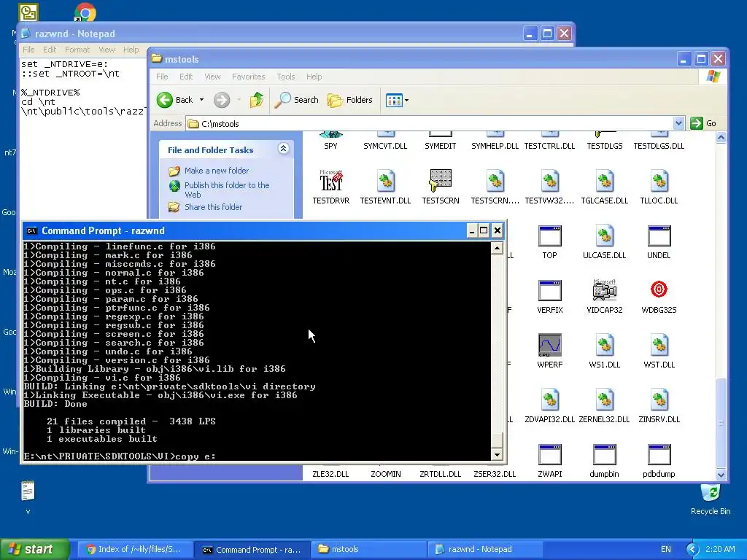Click Publish this folder to the Web
Viewport: 747px width, 560px height.
(227, 190)
